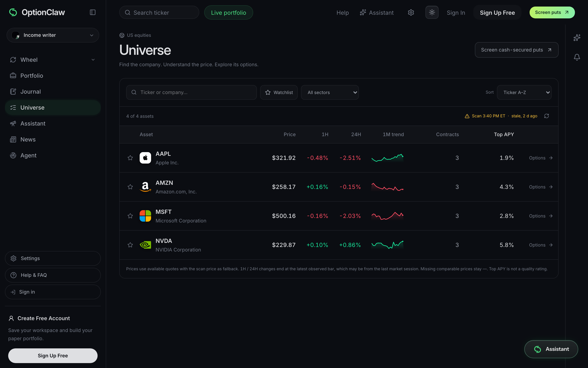Image resolution: width=588 pixels, height=368 pixels.
Task: Open Assistant from top bar
Action: tap(377, 12)
